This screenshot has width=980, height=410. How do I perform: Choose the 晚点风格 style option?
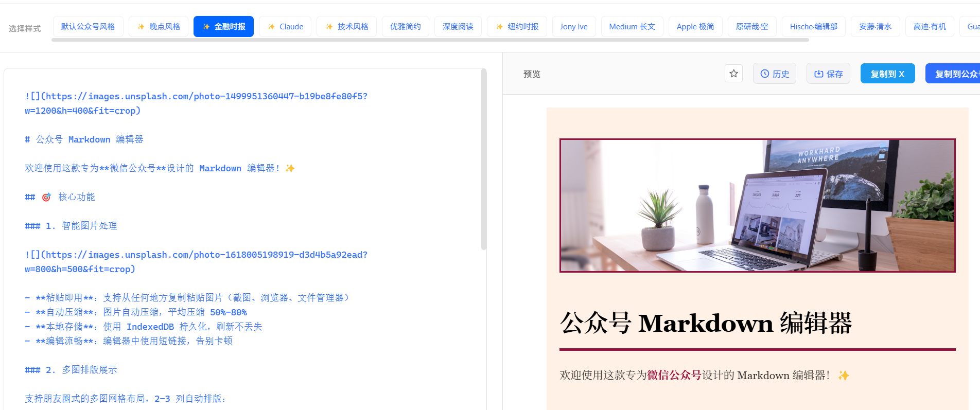159,27
